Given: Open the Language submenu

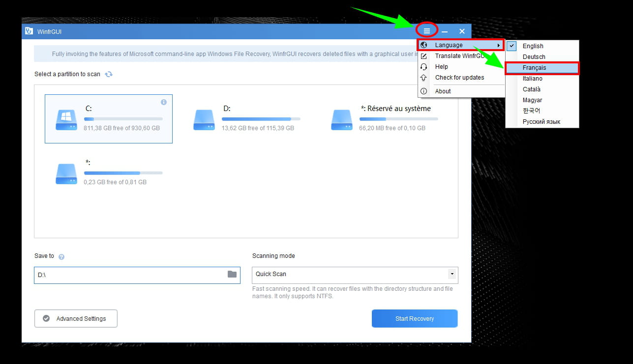Looking at the screenshot, I should click(x=461, y=45).
